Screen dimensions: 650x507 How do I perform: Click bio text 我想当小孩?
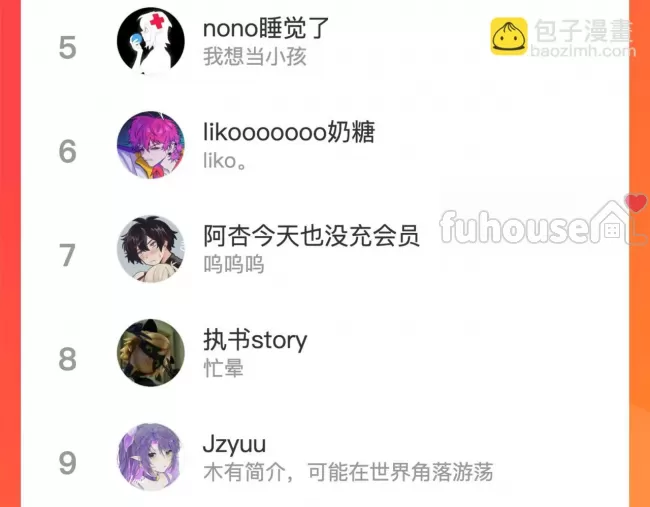[x=255, y=56]
